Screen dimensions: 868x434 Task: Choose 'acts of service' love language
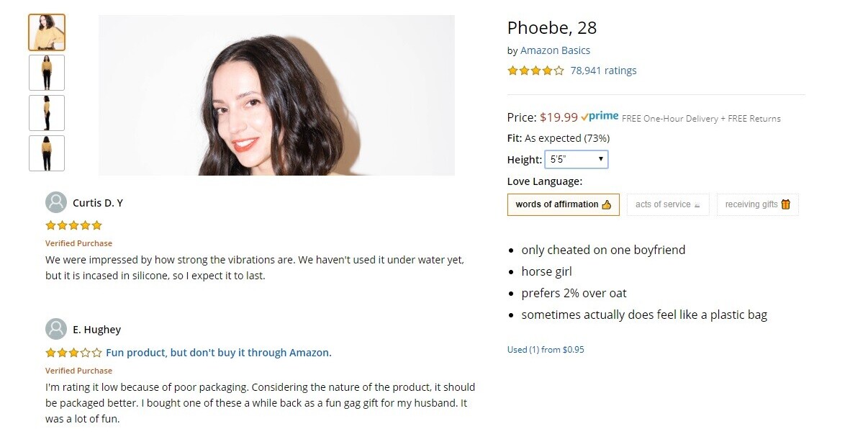[x=667, y=204]
